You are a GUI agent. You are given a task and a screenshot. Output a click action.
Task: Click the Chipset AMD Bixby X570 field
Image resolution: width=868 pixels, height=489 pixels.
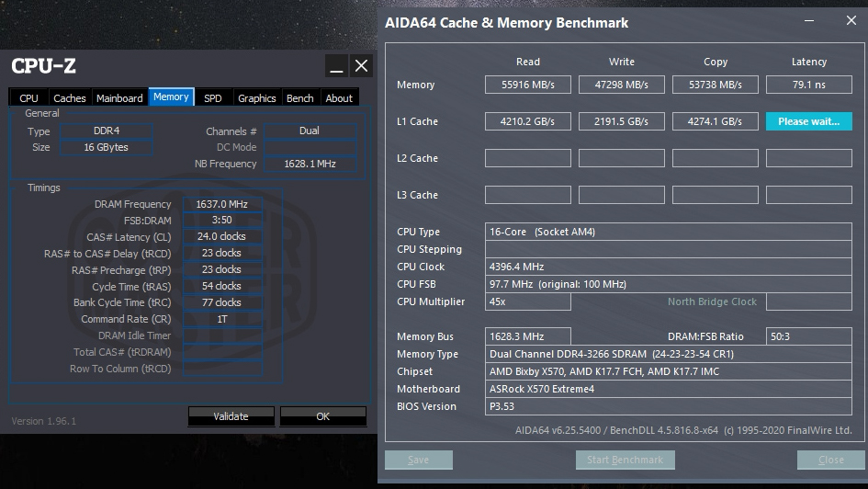pyautogui.click(x=668, y=371)
